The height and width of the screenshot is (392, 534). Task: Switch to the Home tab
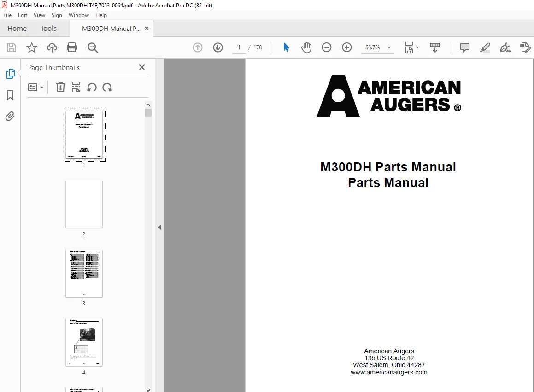click(17, 28)
